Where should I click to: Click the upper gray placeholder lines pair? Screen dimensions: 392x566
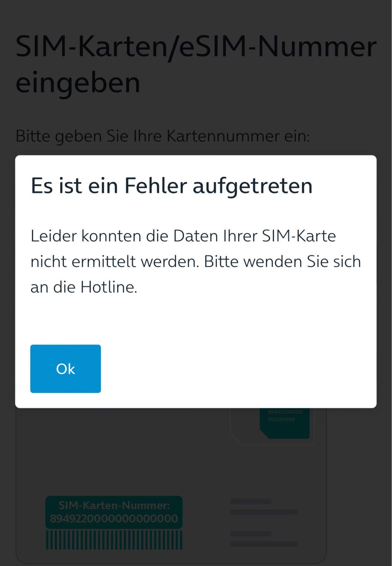coord(264,507)
